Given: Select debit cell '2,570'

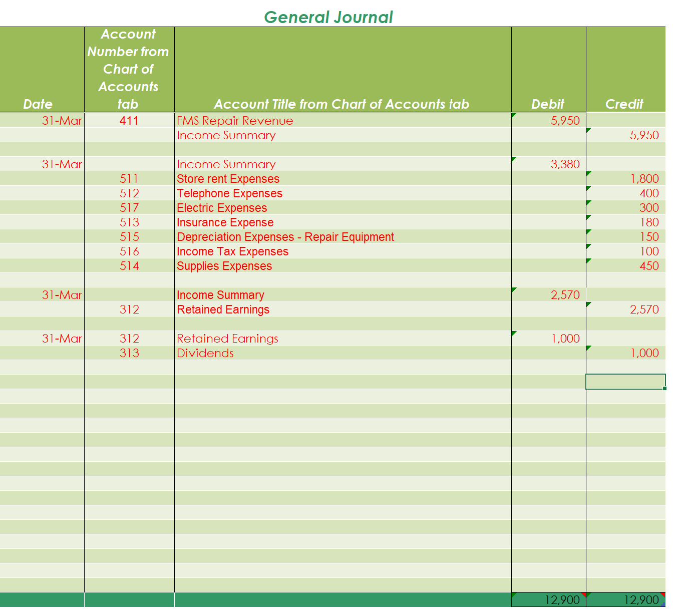Looking at the screenshot, I should [549, 295].
